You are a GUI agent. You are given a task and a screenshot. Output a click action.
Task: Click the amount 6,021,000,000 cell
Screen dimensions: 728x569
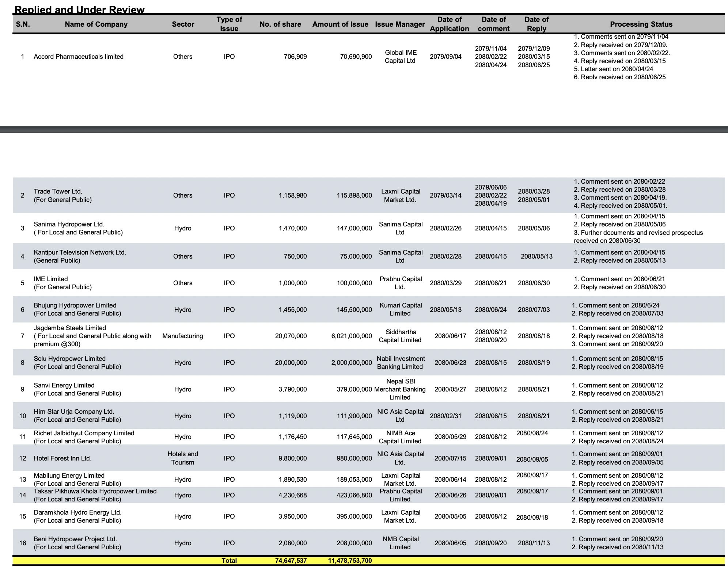click(352, 336)
